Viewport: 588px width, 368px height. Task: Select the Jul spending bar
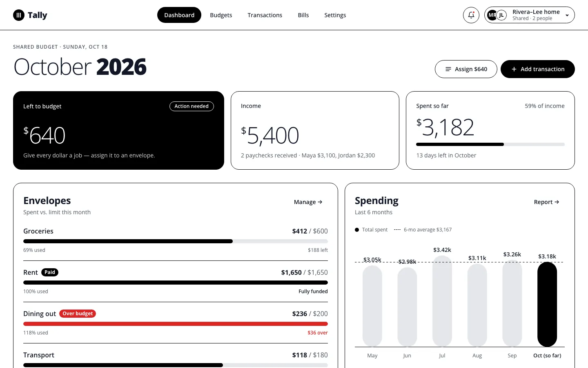pos(442,301)
